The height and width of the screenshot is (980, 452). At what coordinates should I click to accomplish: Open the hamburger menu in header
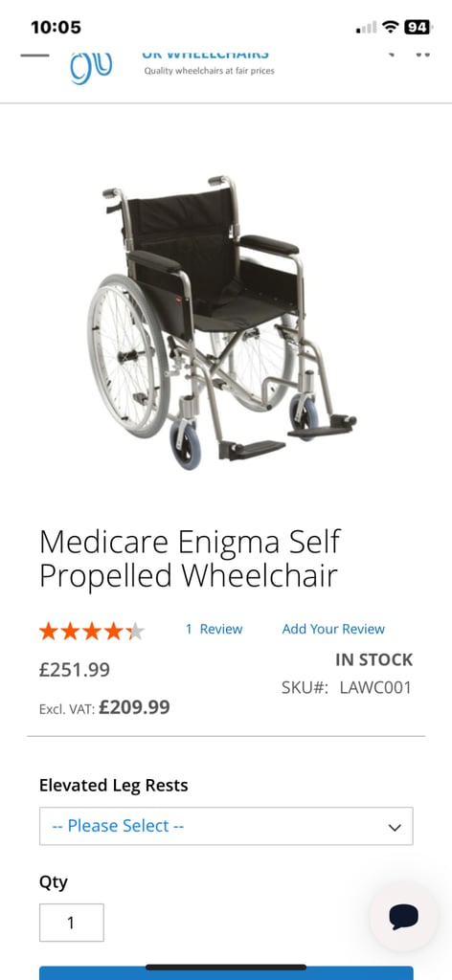[x=34, y=55]
